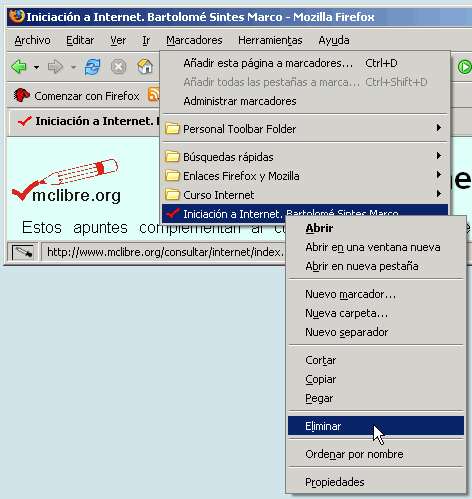The image size is (472, 499).
Task: Open the Back history dropdown arrow
Action: pyautogui.click(x=36, y=67)
